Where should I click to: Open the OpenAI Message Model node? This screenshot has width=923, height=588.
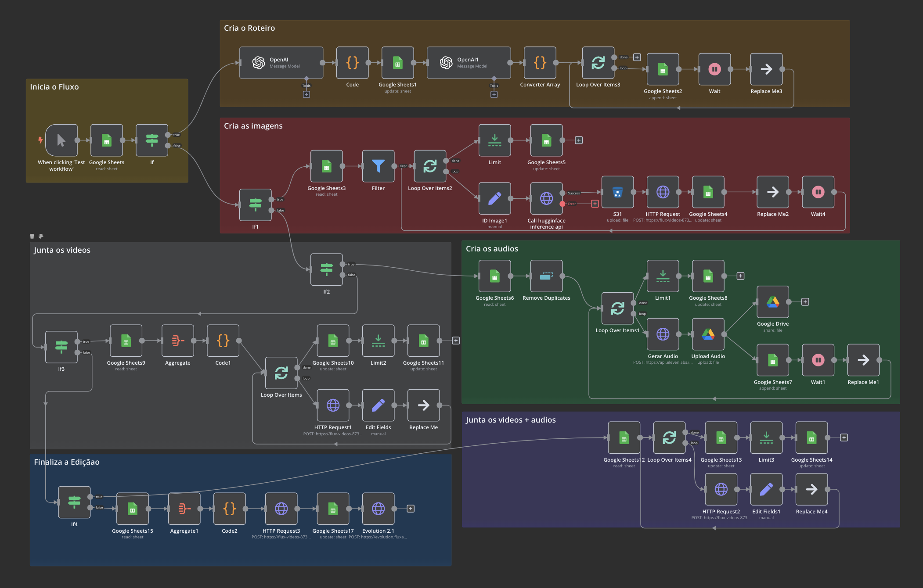(281, 63)
